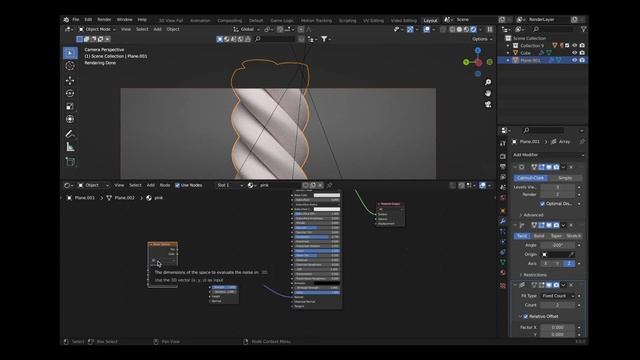The width and height of the screenshot is (640, 360).
Task: Hide Plane.001 with eye icon
Action: click(575, 60)
